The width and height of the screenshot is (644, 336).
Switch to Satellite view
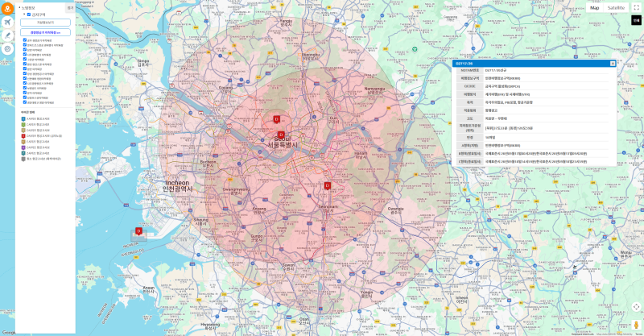(616, 8)
